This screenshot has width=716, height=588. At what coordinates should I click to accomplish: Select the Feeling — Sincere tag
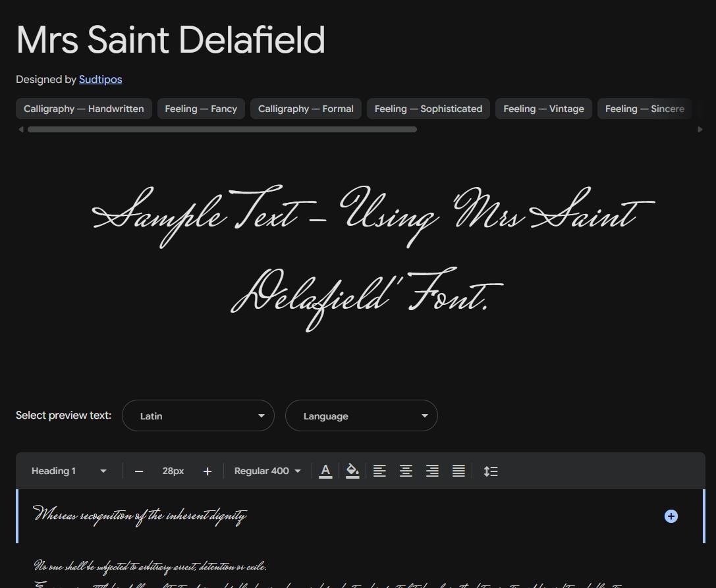pos(644,109)
